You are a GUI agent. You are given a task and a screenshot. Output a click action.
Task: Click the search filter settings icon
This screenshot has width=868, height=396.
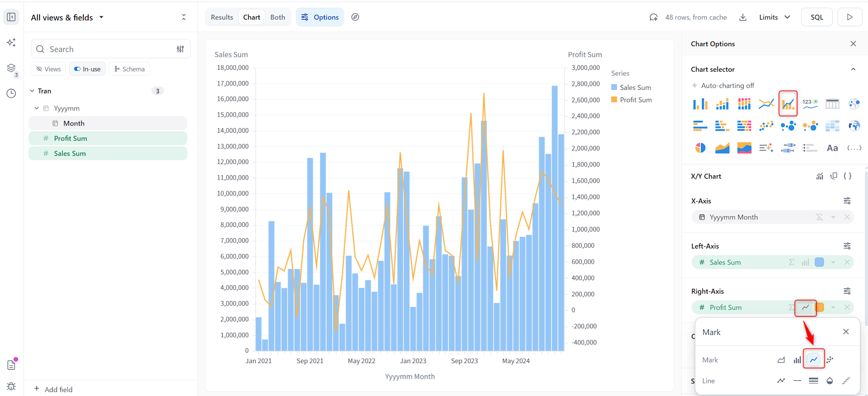click(180, 49)
